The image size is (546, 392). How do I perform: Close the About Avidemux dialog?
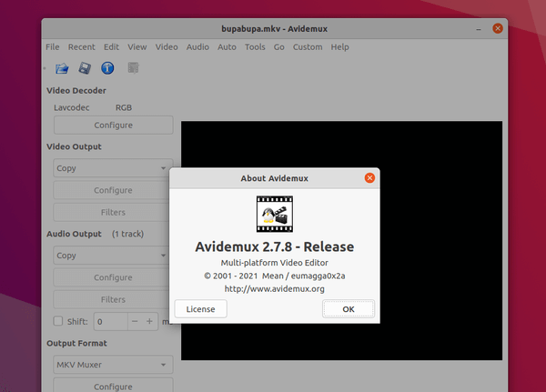pyautogui.click(x=369, y=178)
